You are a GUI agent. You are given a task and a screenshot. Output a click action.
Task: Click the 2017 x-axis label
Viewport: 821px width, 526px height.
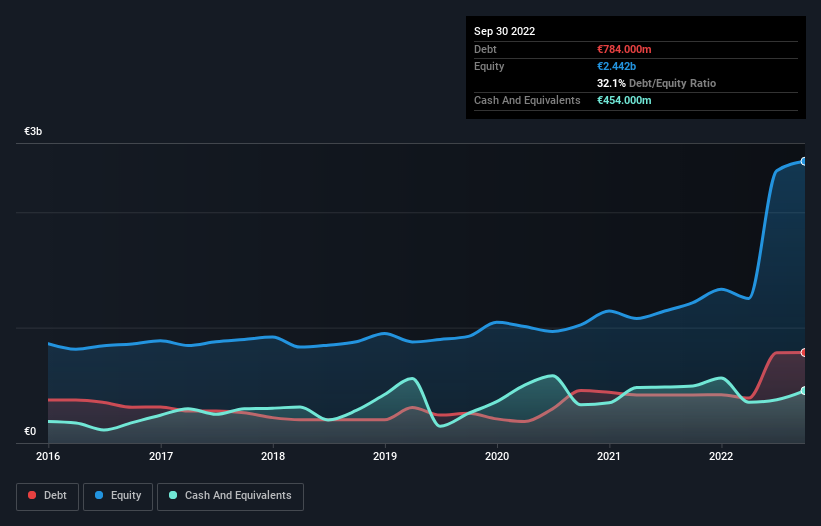pyautogui.click(x=161, y=456)
